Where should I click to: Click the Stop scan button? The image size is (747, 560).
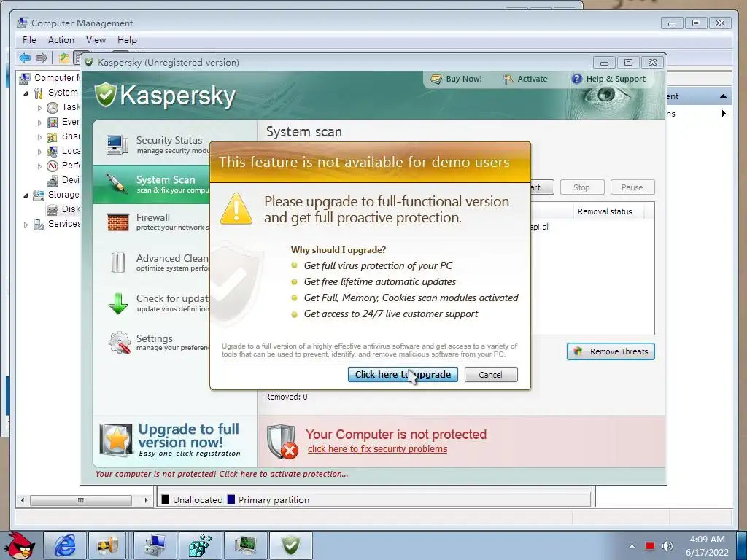tap(581, 187)
